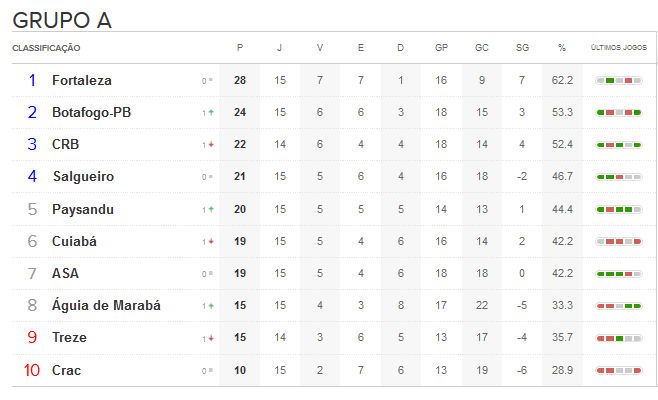Click the CLASSIFICAÇÃO column header

coord(46,48)
